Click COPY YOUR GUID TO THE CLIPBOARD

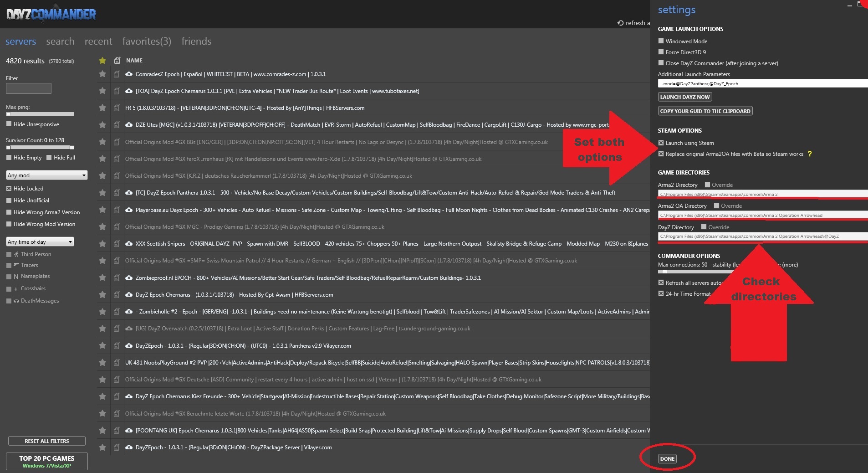(705, 111)
